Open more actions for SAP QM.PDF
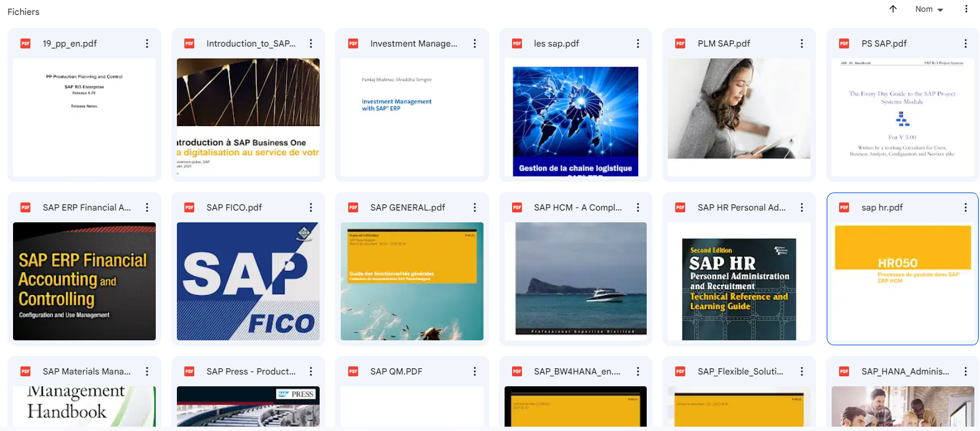The width and height of the screenshot is (980, 431). (475, 371)
